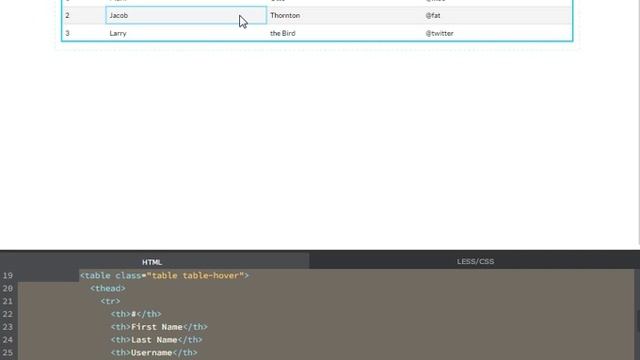This screenshot has height=360, width=640.
Task: Select the Larry table cell
Action: [x=186, y=33]
